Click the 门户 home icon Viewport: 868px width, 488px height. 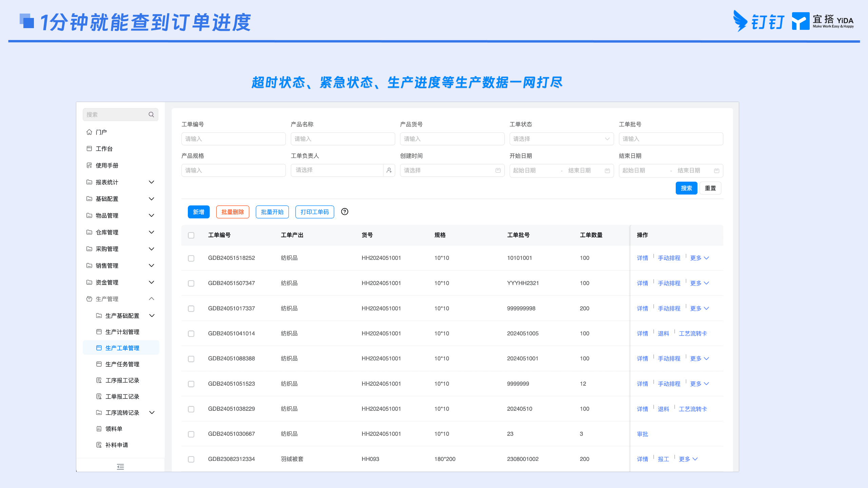point(89,132)
